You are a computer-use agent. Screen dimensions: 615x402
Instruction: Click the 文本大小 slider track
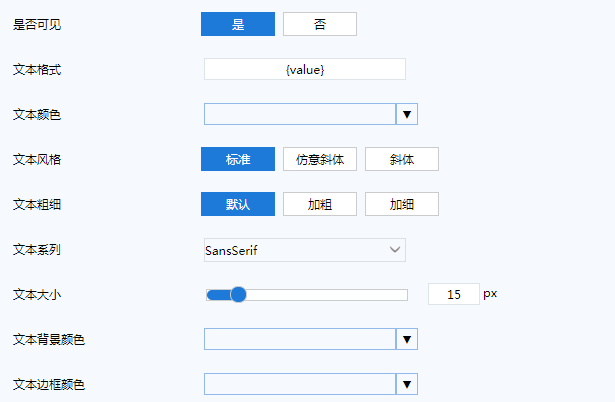[x=330, y=294]
